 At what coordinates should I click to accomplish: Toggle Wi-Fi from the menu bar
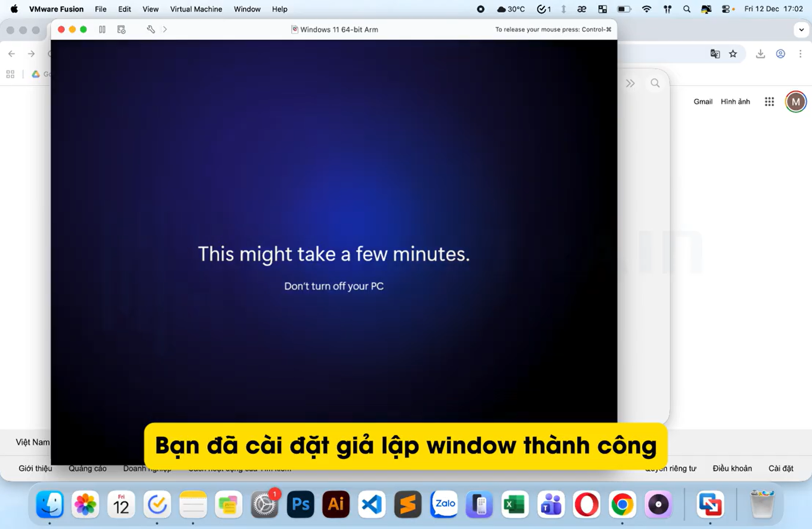[647, 8]
